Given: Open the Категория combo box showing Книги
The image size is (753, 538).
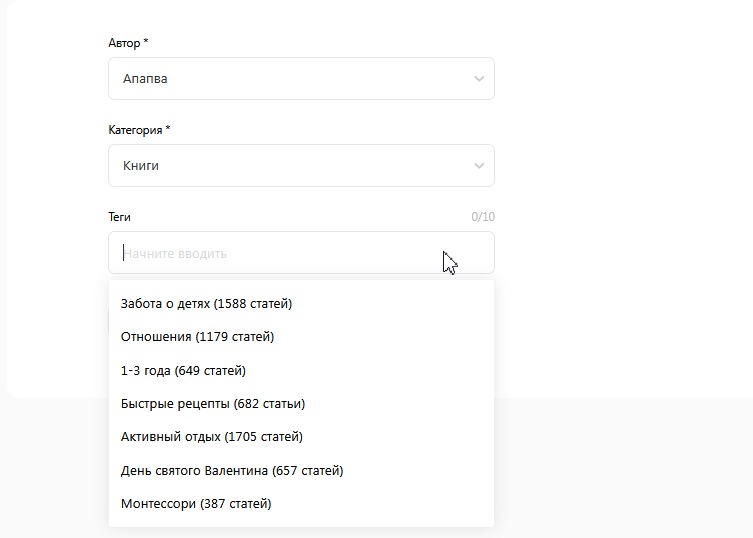Looking at the screenshot, I should 302,166.
